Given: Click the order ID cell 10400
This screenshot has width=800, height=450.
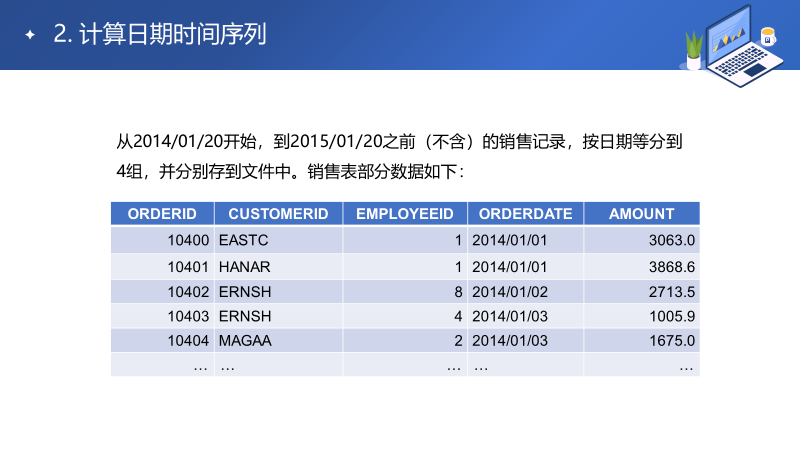Looking at the screenshot, I should [x=188, y=240].
